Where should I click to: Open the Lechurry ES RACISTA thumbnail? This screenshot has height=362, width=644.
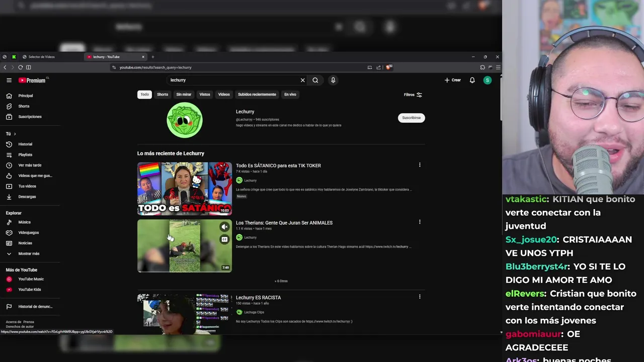pos(185,314)
